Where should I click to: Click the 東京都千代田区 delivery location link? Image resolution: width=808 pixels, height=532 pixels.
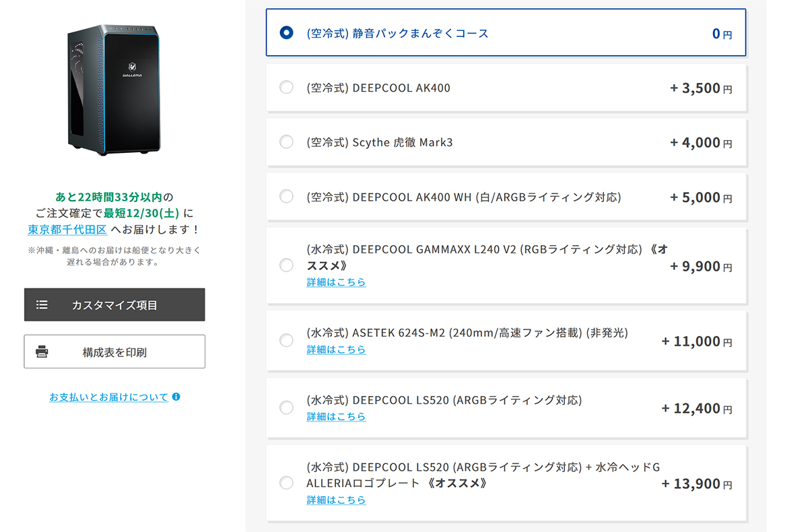pos(67,230)
